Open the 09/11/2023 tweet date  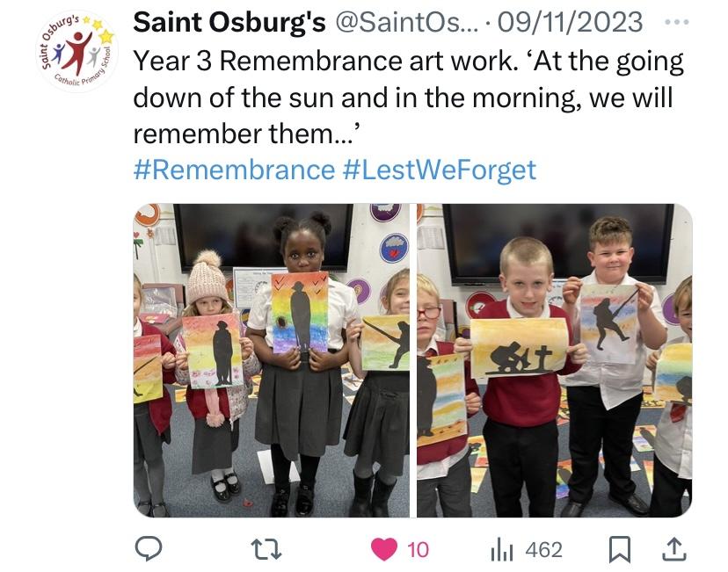click(x=570, y=22)
